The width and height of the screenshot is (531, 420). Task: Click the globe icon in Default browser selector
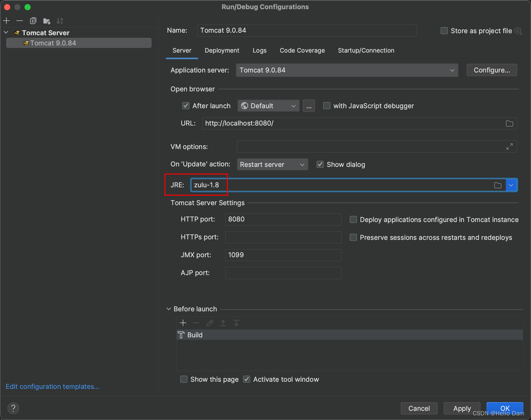pyautogui.click(x=245, y=106)
